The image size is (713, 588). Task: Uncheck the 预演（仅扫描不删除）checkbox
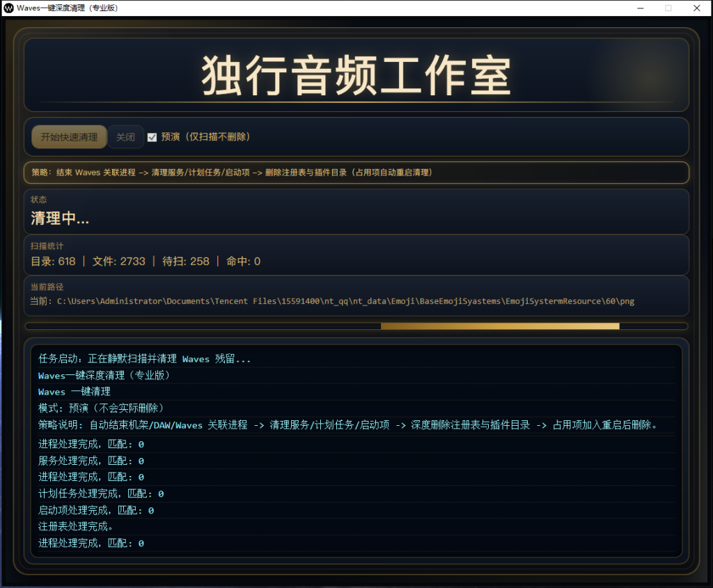152,136
